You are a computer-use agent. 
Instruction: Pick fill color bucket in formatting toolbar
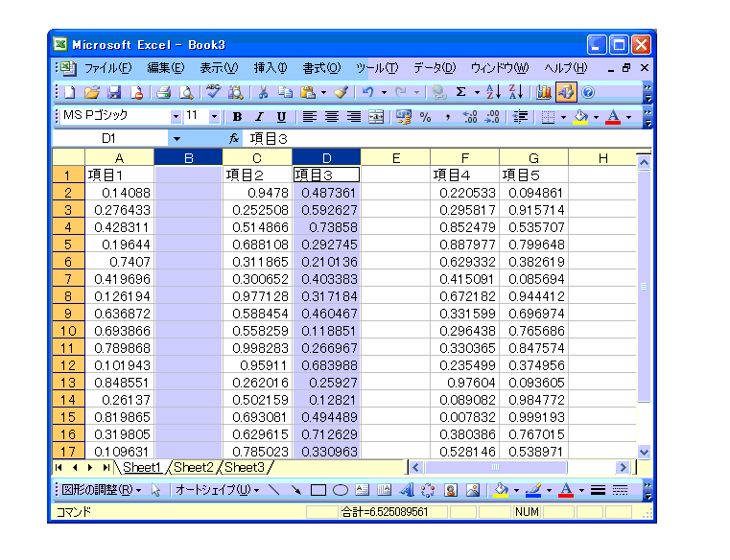click(x=580, y=117)
